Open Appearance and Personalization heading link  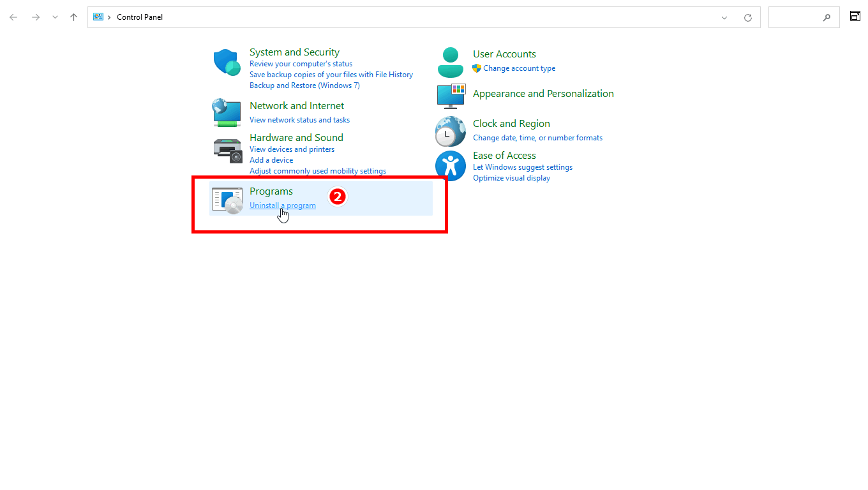(x=543, y=94)
